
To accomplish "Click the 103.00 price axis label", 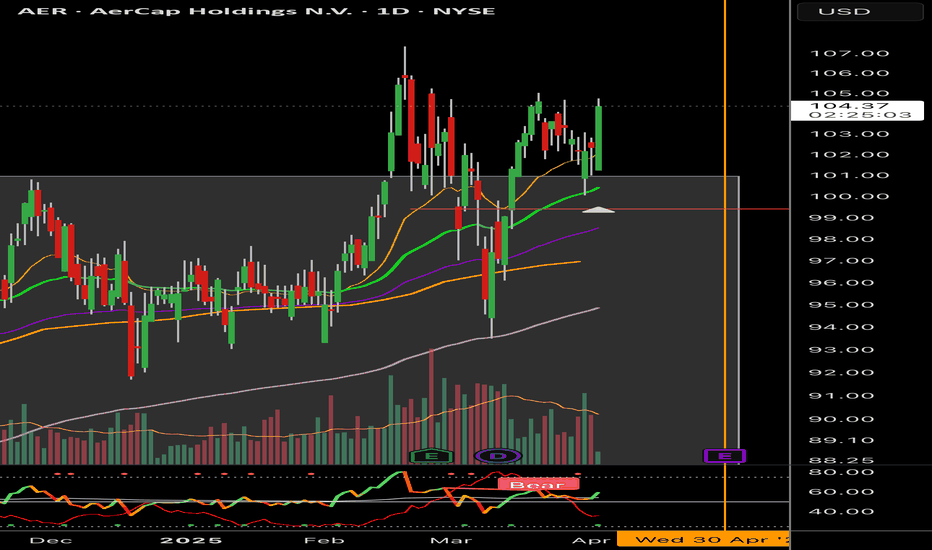I will [849, 134].
